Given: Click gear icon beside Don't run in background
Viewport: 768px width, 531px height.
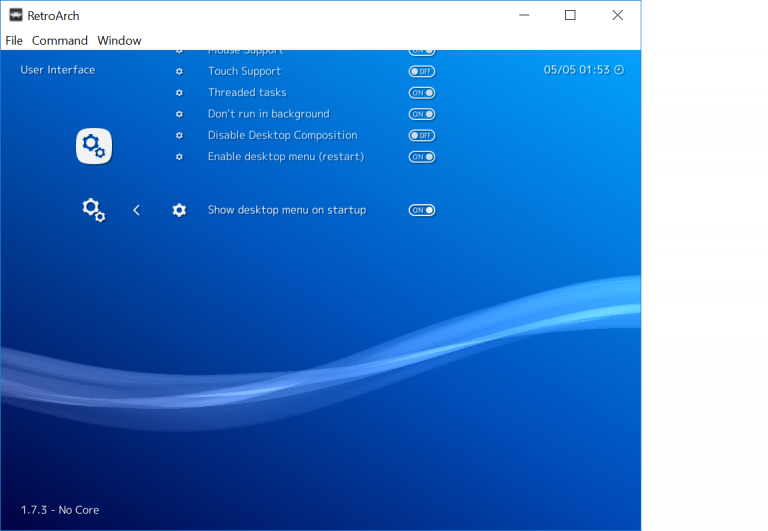Looking at the screenshot, I should pos(179,114).
